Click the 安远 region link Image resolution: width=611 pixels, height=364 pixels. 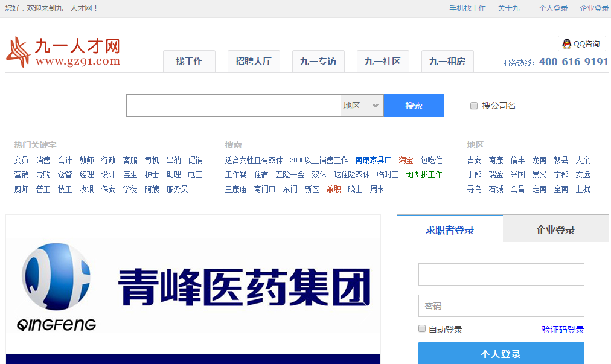(x=583, y=174)
